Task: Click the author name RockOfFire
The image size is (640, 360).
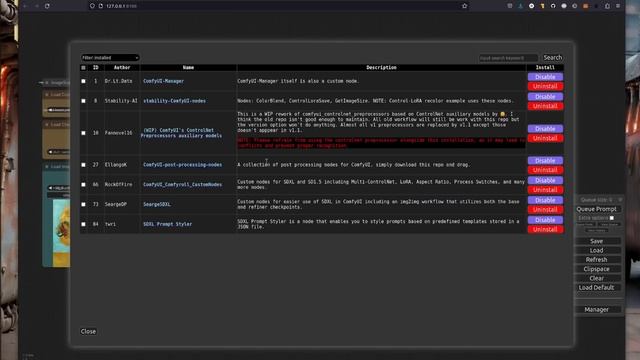Action: [118, 184]
